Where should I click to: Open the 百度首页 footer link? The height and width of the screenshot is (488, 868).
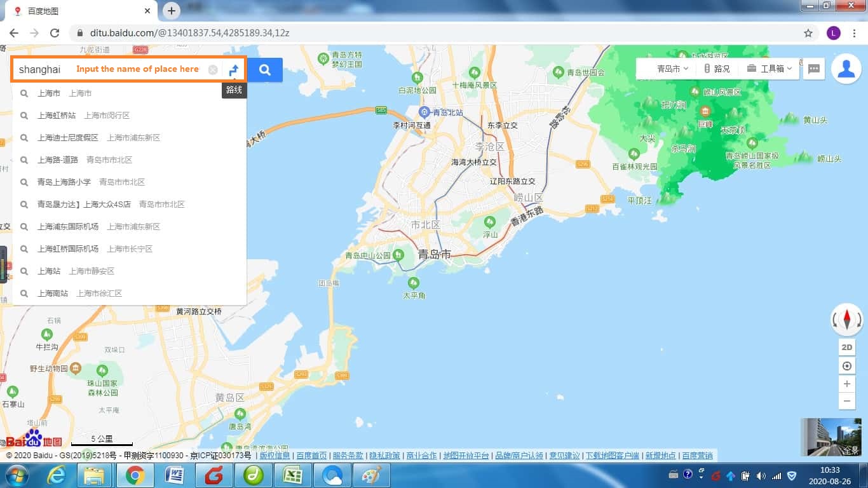[311, 456]
